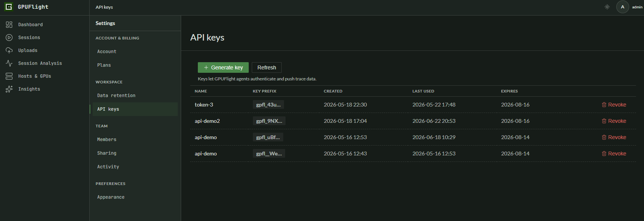Open Uploads page
This screenshot has height=221, width=644.
(x=28, y=50)
